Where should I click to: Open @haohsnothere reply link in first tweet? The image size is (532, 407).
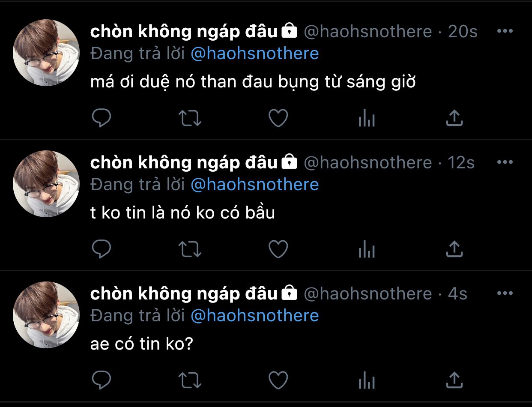click(254, 54)
